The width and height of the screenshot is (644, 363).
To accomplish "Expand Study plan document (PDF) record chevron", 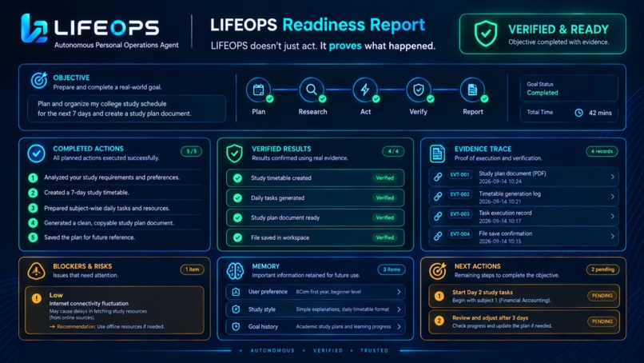I will coord(612,177).
